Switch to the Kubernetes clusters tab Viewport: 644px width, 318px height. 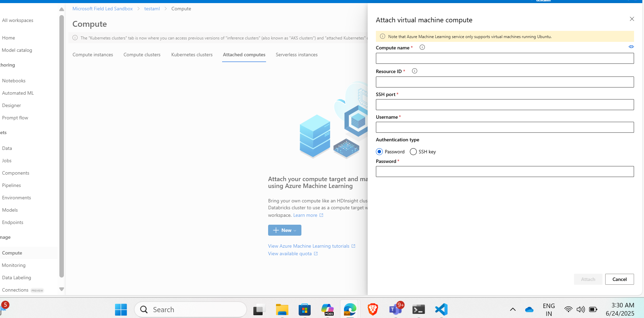192,55
